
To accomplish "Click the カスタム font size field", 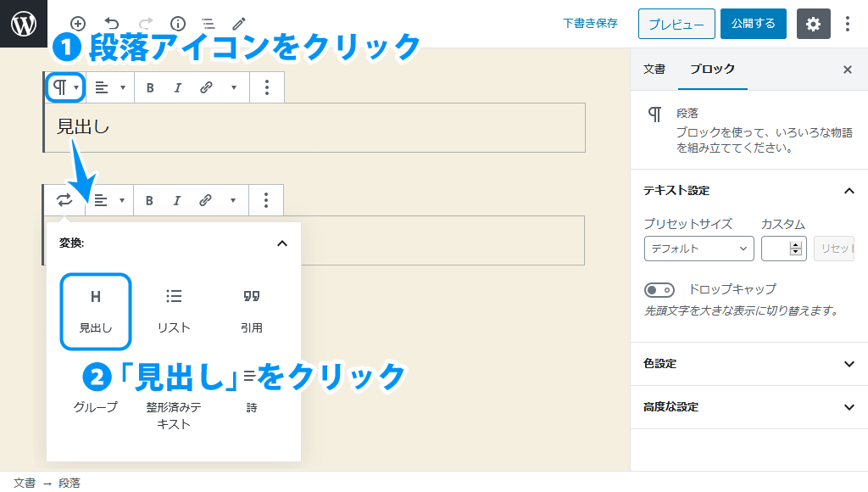I will [x=783, y=249].
